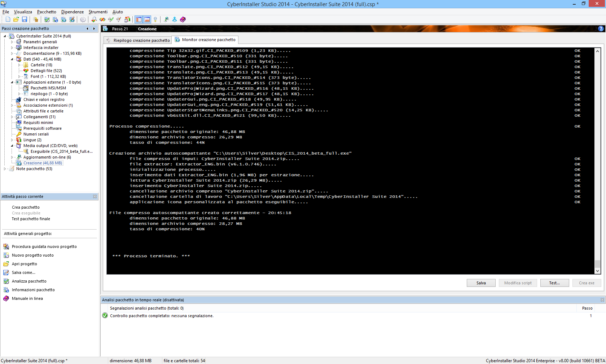This screenshot has width=606, height=364.
Task: Go to next step with right arrow
Action: pos(94,29)
